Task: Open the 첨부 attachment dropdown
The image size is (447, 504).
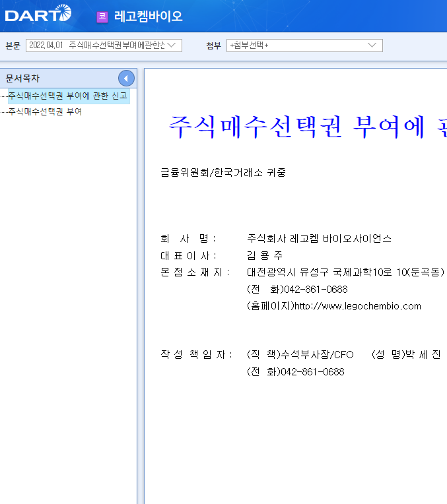Action: [304, 46]
